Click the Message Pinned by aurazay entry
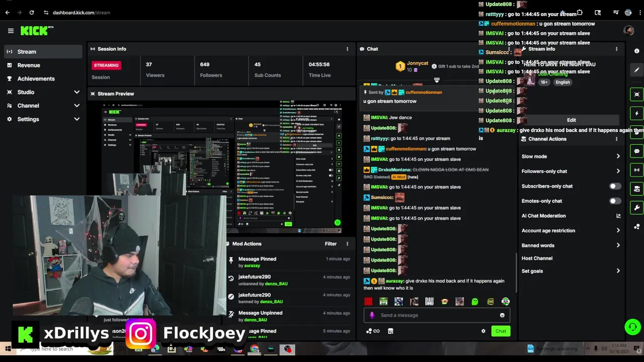 coord(289,262)
